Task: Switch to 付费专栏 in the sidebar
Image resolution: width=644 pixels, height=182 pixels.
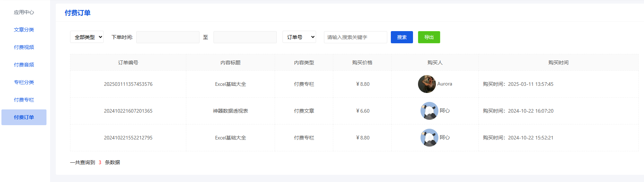Action: (x=24, y=100)
